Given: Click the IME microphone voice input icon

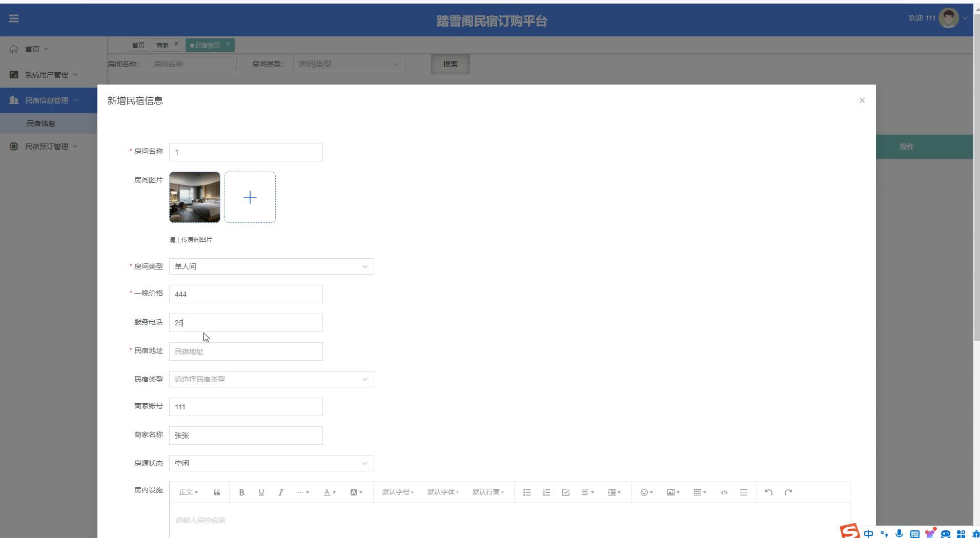Looking at the screenshot, I should (899, 533).
